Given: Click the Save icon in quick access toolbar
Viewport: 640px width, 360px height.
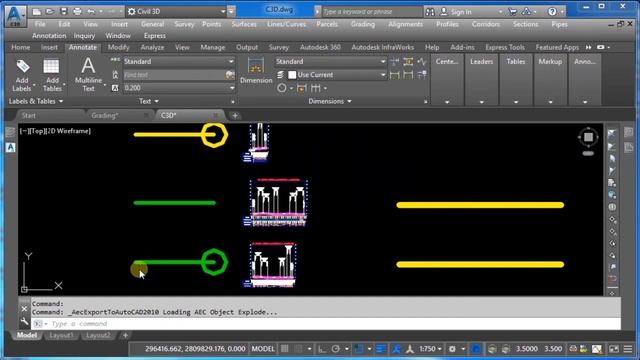Looking at the screenshot, I should pyautogui.click(x=64, y=11).
